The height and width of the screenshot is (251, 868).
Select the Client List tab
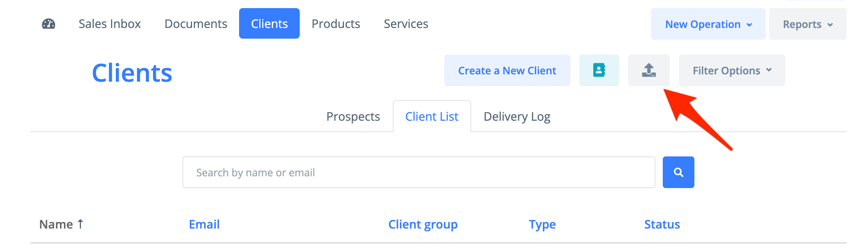click(431, 117)
